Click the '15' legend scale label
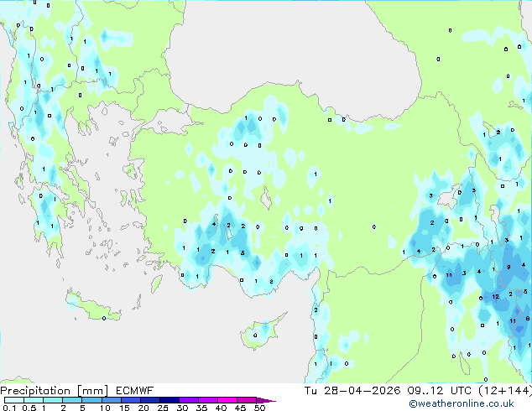 click(x=124, y=408)
